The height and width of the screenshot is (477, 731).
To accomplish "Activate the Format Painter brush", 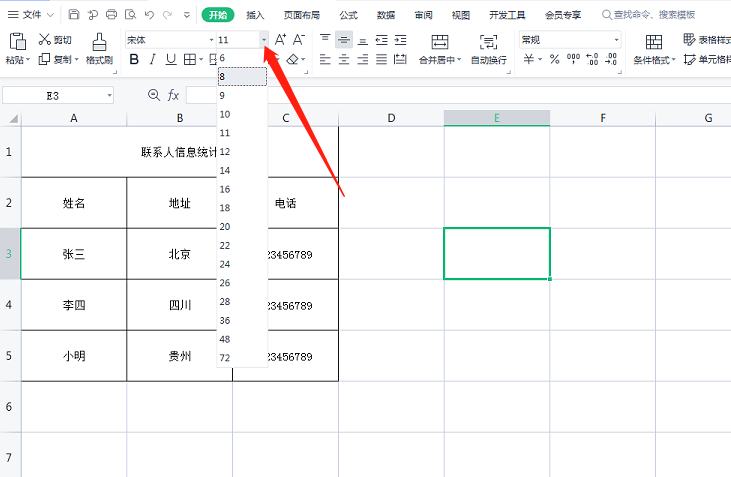I will tap(99, 41).
